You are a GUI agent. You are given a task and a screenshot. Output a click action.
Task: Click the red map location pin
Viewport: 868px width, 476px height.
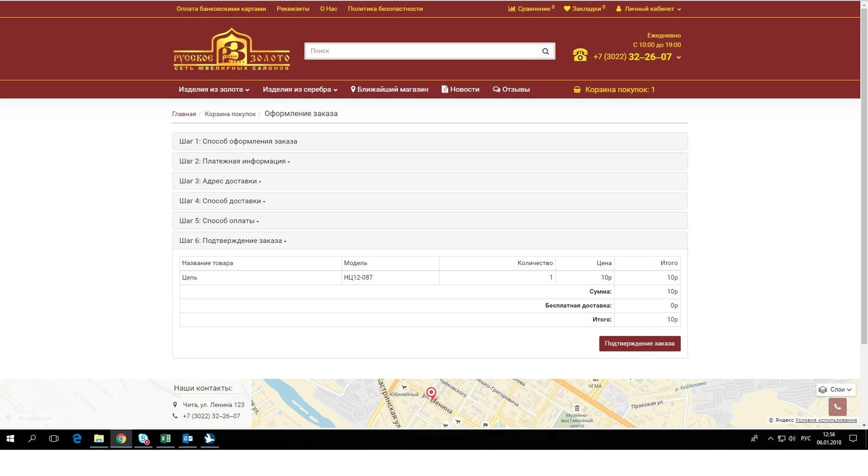click(431, 393)
